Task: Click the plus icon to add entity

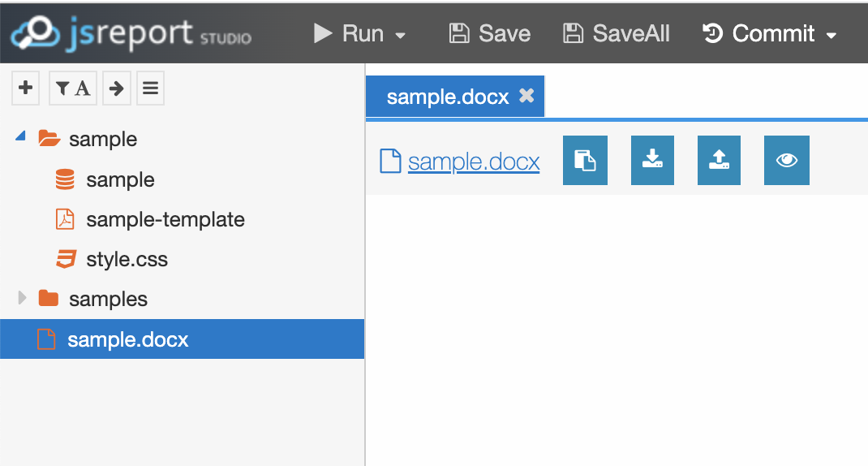Action: (25, 88)
